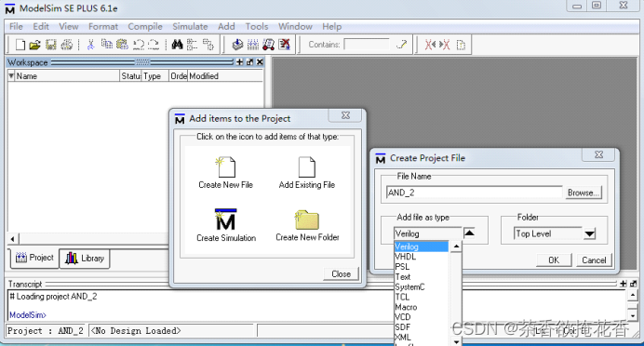Click the Browse button
Viewport: 644px width, 346px height.
click(583, 193)
